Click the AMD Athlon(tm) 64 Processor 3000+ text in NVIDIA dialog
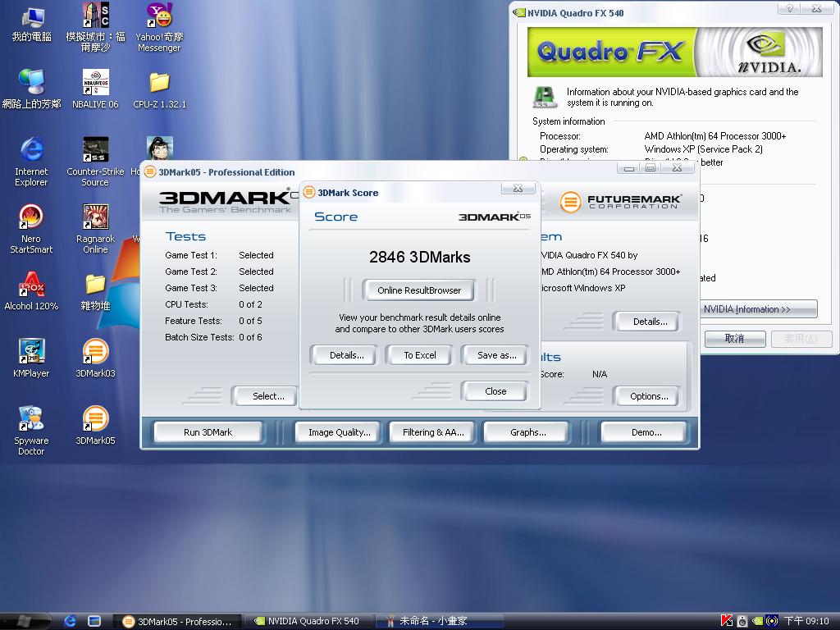Image resolution: width=840 pixels, height=630 pixels. point(715,136)
